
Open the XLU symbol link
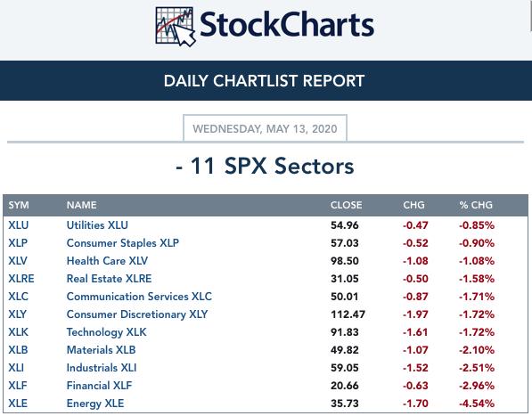[19, 225]
